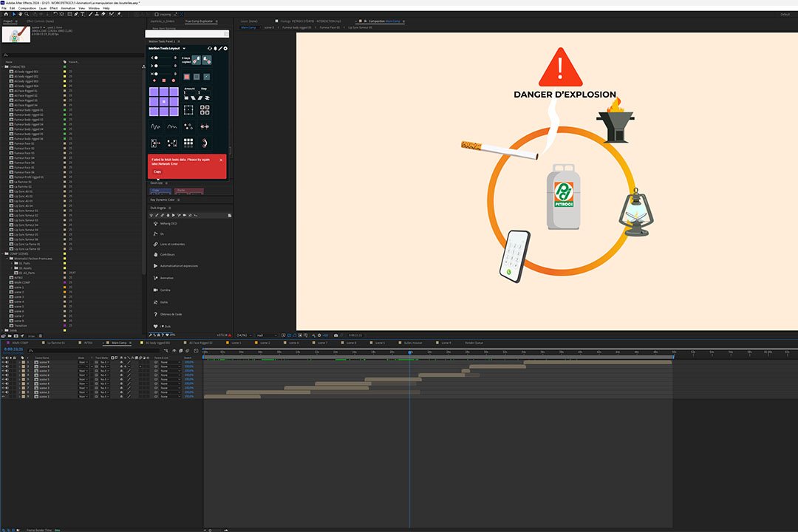
Task: Expand the Solids folder
Action: point(3,330)
